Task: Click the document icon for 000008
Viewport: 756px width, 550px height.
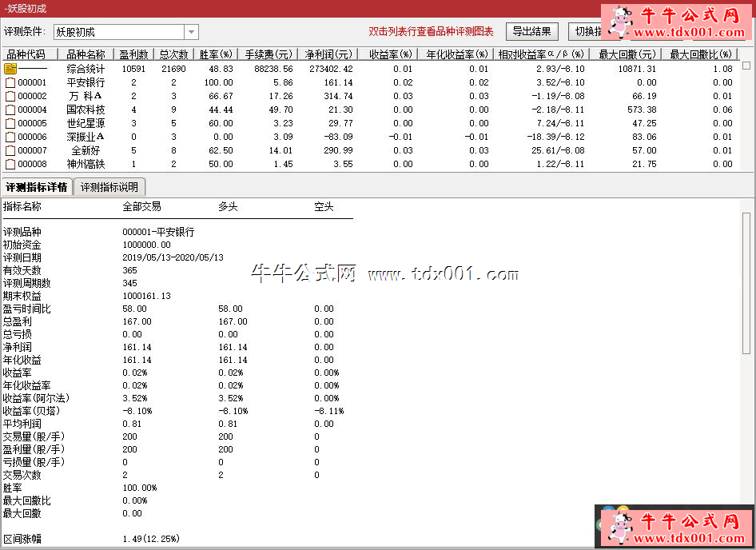Action: point(10,164)
